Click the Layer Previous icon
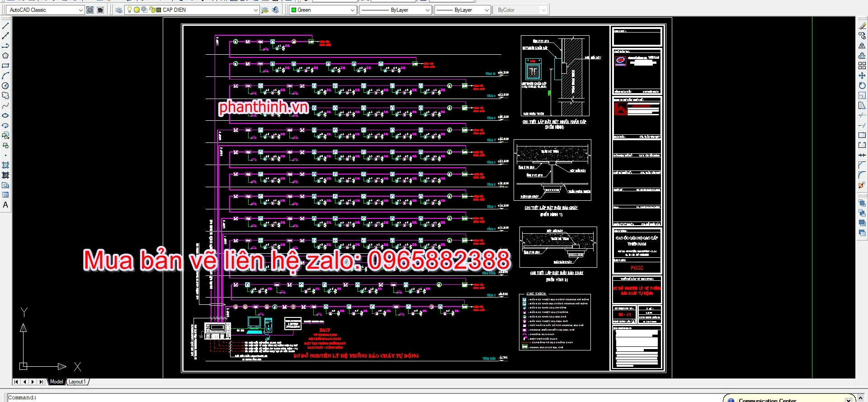 coord(275,9)
